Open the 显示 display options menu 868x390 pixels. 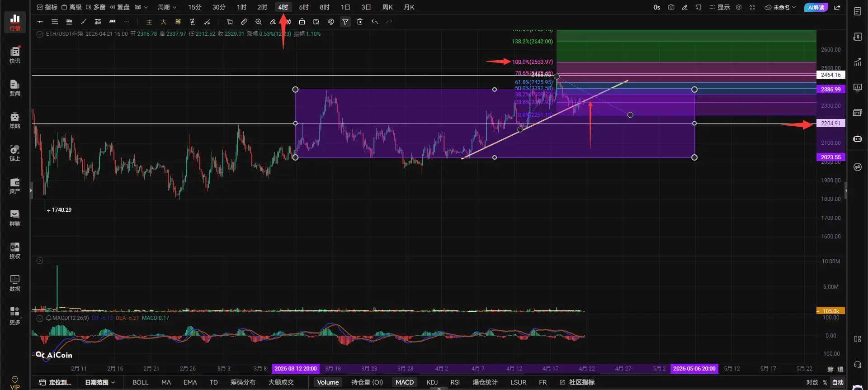(720, 7)
